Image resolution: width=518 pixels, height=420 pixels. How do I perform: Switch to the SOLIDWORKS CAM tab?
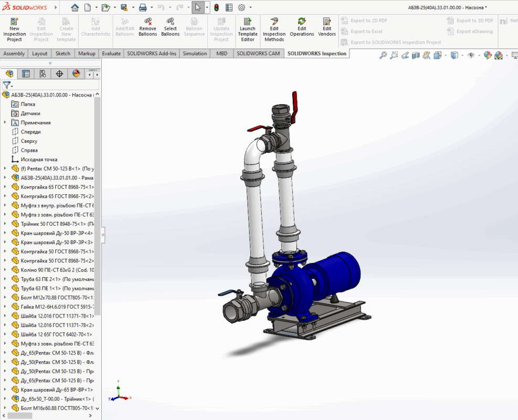click(x=258, y=54)
